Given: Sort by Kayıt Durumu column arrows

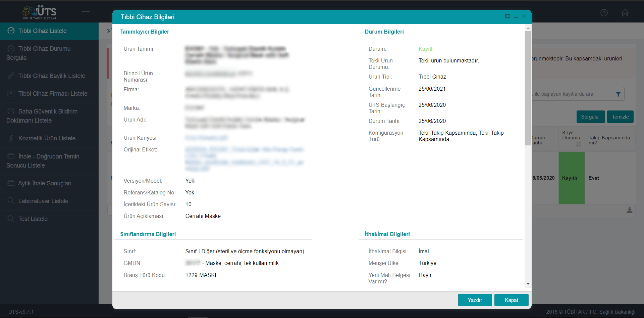Looking at the screenshot, I should click(578, 144).
